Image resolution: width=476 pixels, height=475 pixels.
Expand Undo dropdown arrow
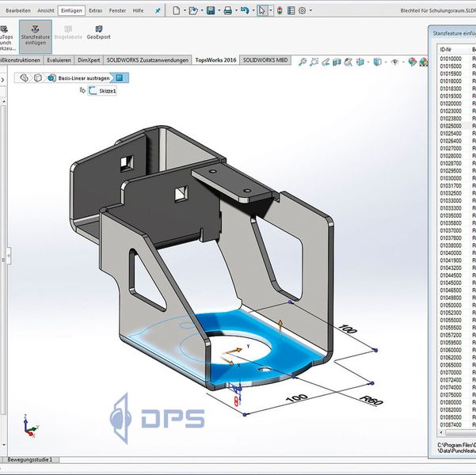pyautogui.click(x=253, y=10)
